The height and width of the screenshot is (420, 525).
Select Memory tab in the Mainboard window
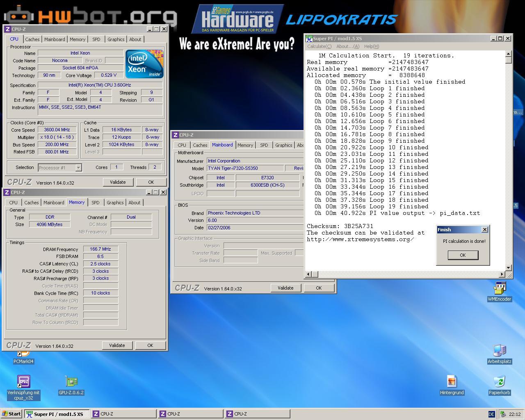[245, 145]
